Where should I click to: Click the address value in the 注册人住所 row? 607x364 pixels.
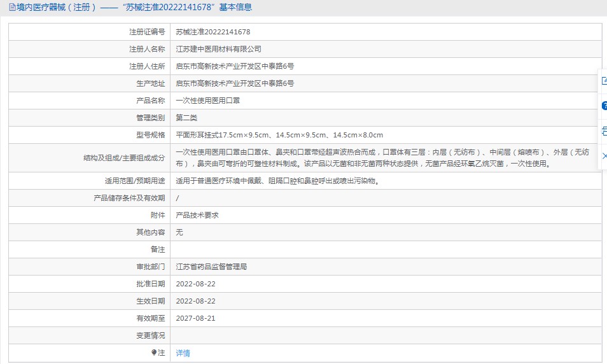click(x=235, y=66)
